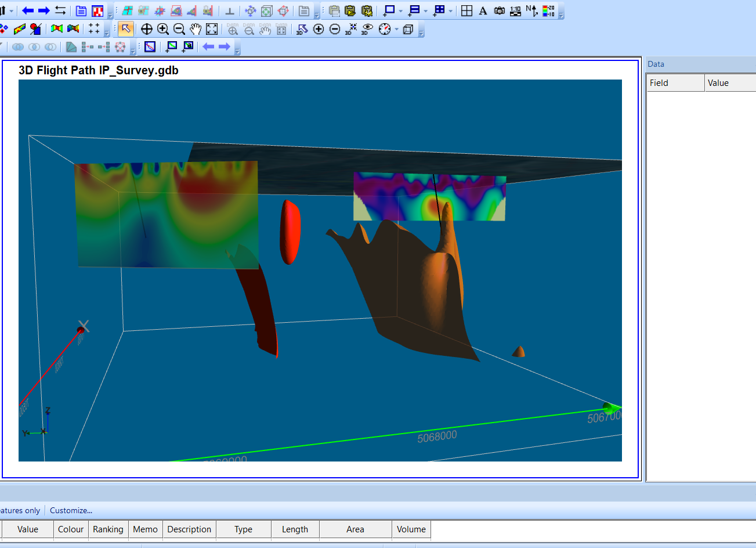Click the text annotation 'A' tool
Screen dimensions: 756x548
[x=483, y=10]
